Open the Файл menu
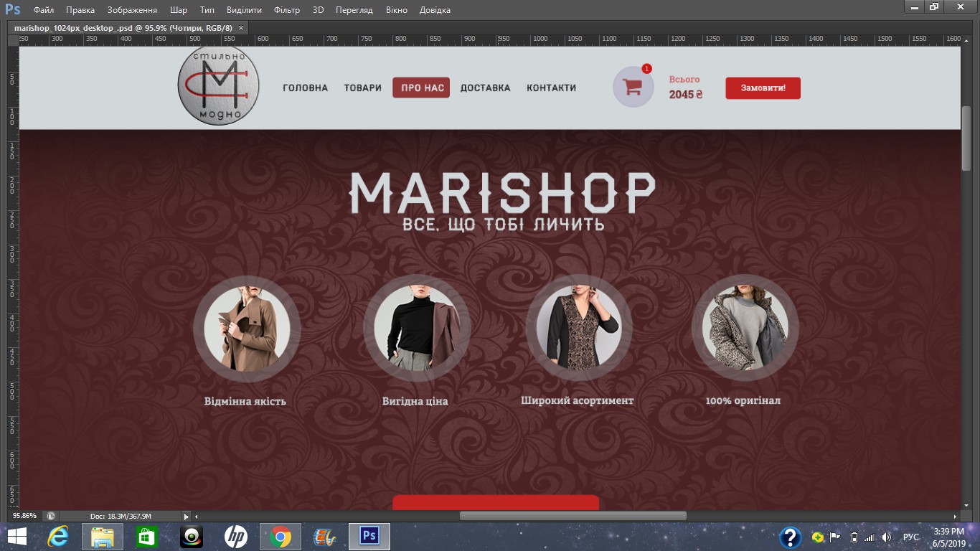This screenshot has height=551, width=980. [44, 10]
